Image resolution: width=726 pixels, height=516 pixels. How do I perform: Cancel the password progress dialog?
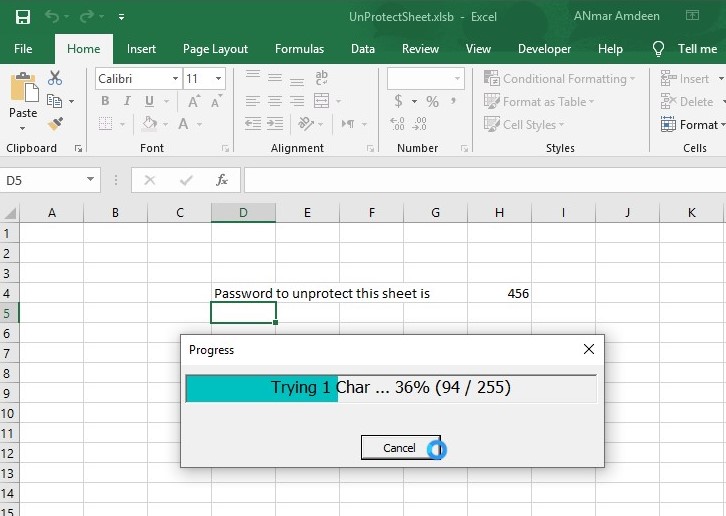click(399, 448)
